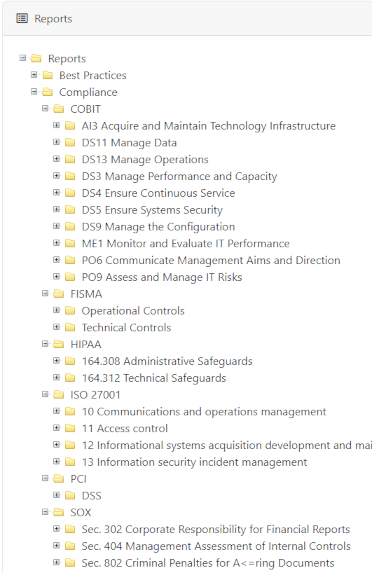Expand the Technical Controls folder
372x573 pixels.
click(x=56, y=327)
